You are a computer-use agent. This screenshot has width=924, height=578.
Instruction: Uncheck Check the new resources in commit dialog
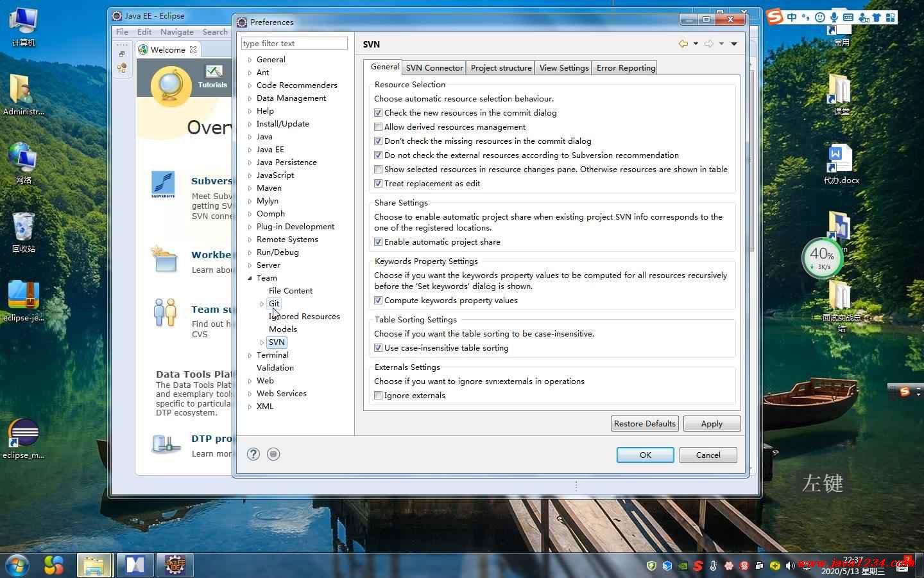click(x=378, y=112)
